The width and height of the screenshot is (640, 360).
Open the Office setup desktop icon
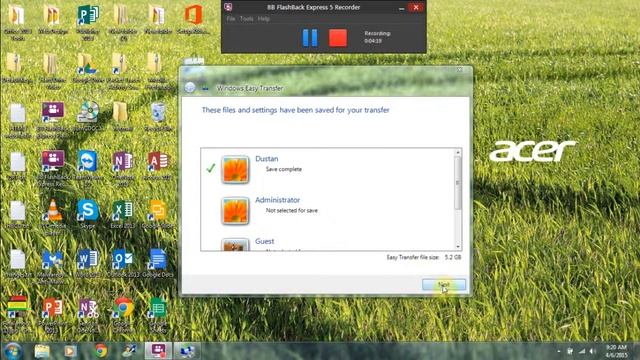[x=193, y=18]
